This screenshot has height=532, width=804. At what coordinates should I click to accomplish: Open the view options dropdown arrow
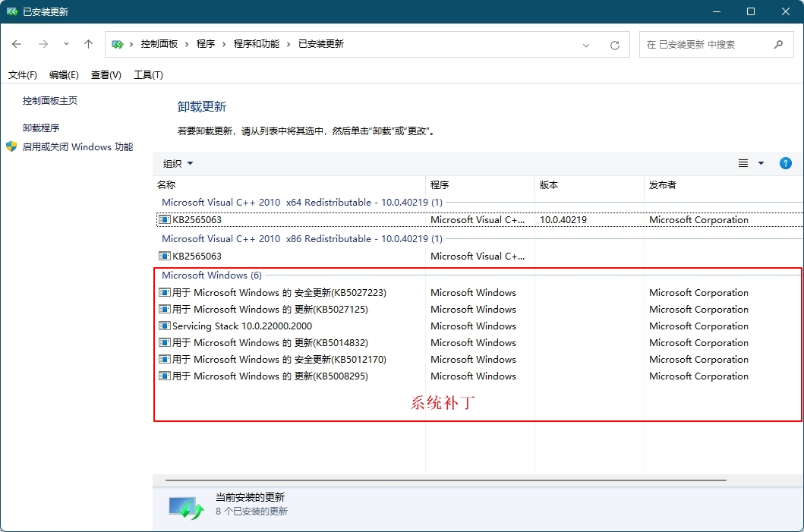point(761,162)
